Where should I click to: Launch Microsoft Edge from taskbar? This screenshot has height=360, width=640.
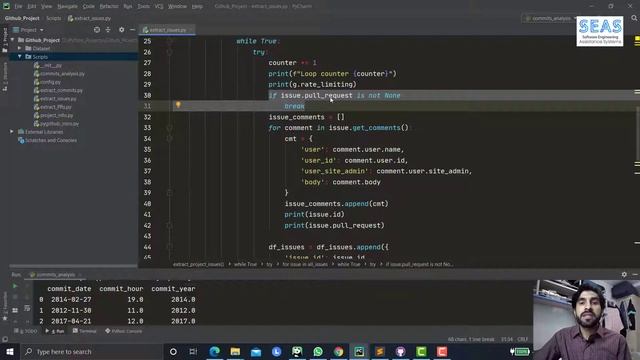[214, 351]
